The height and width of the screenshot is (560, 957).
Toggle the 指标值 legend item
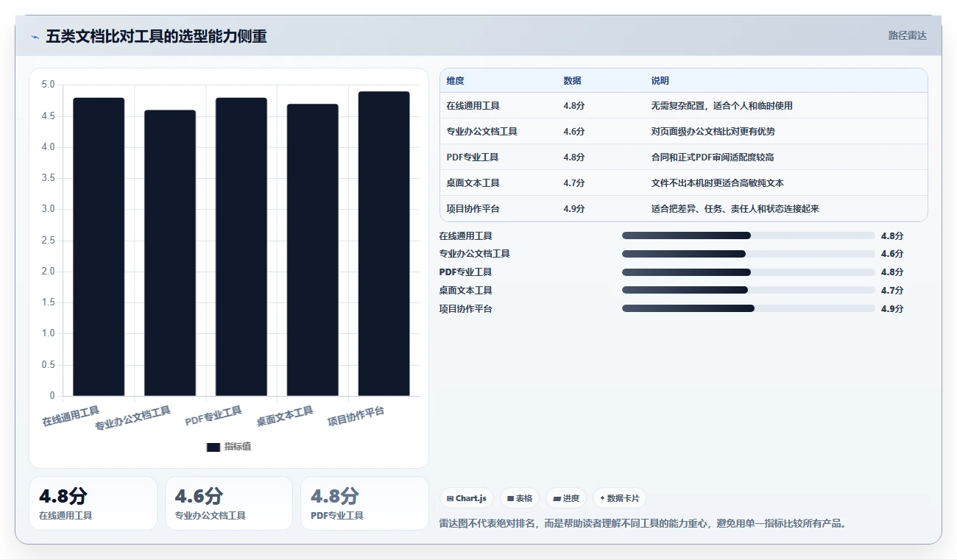pyautogui.click(x=229, y=447)
